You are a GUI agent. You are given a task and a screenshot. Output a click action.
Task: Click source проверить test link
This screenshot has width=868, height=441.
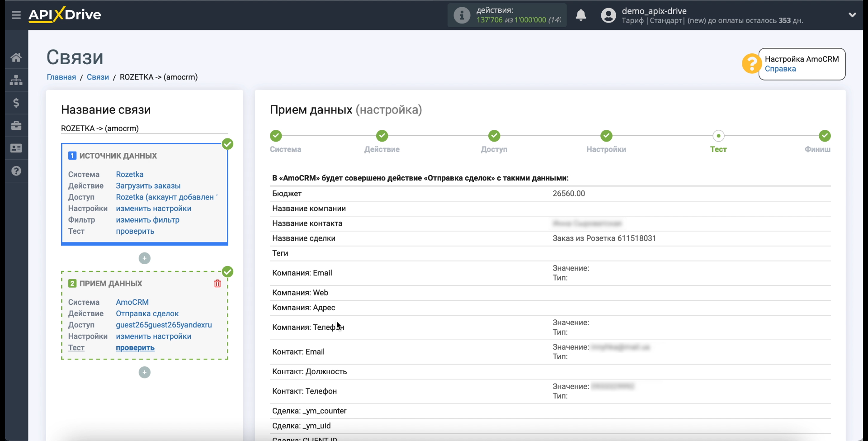[135, 231]
